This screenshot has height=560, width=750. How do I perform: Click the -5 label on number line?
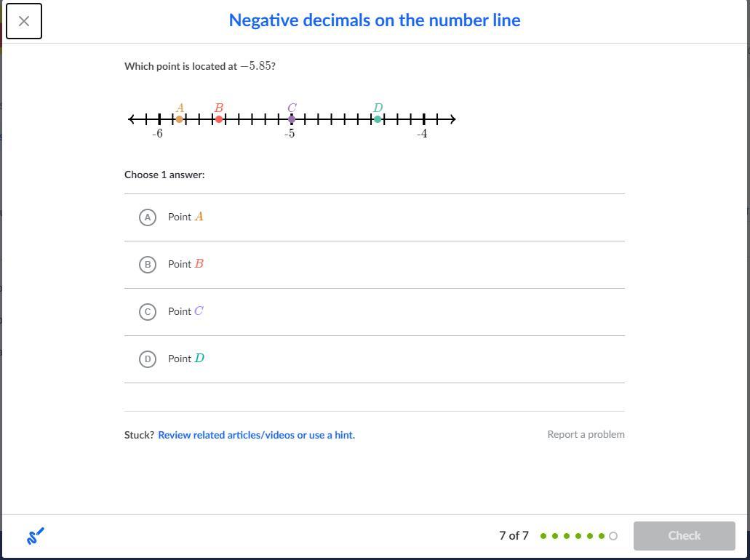tap(290, 134)
